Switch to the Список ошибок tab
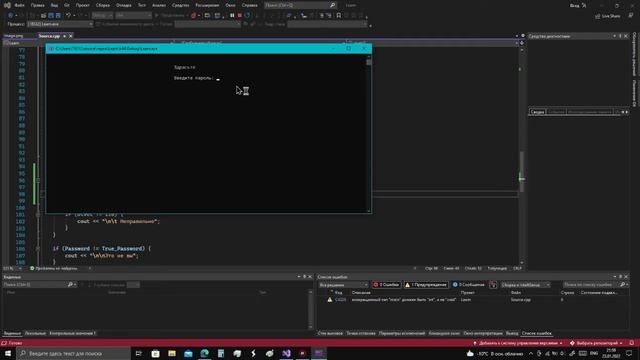The height and width of the screenshot is (360, 640). tap(537, 333)
